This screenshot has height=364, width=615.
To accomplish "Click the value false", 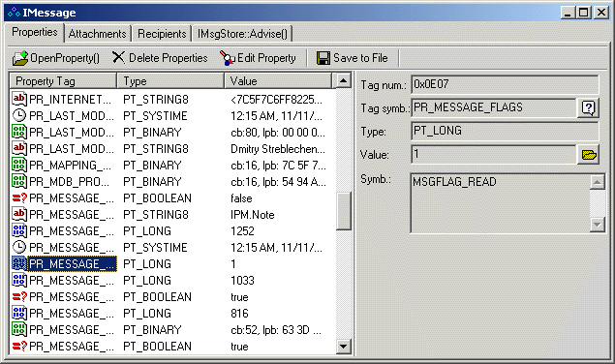I will [241, 198].
